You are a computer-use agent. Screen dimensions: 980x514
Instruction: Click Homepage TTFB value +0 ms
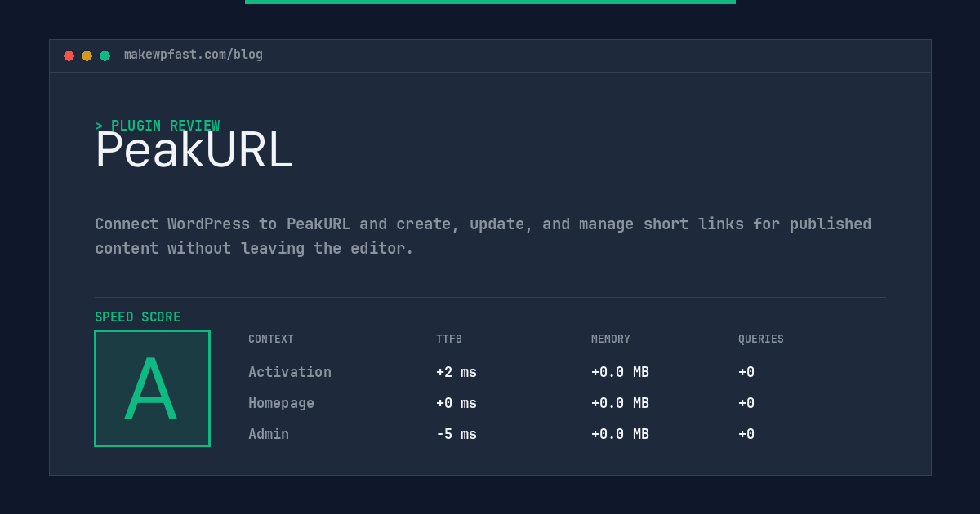(457, 403)
